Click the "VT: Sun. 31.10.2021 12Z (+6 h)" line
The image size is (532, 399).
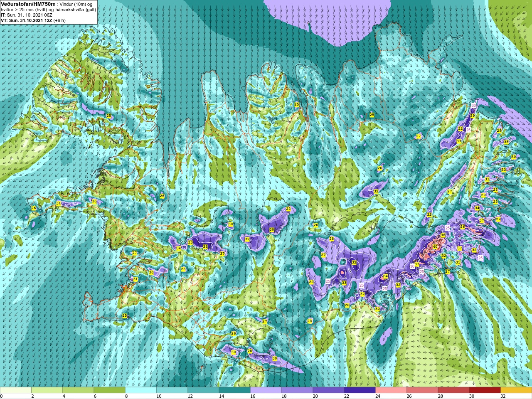coord(33,20)
